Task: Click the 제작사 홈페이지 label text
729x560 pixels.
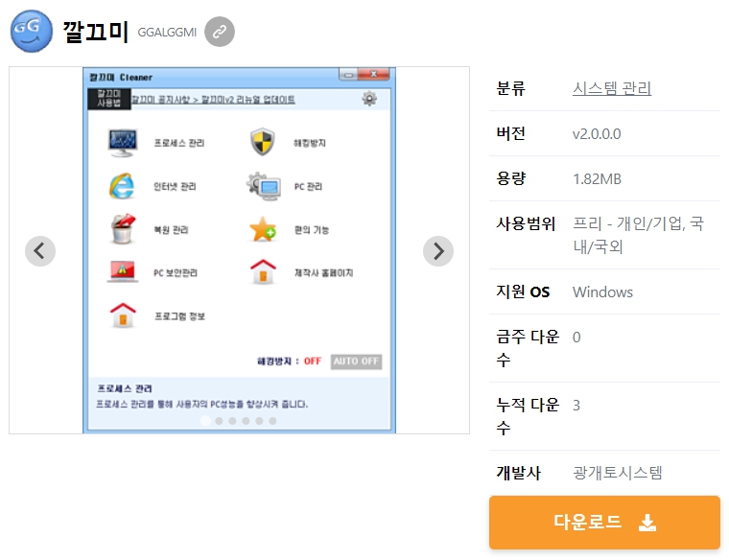Action: [323, 272]
